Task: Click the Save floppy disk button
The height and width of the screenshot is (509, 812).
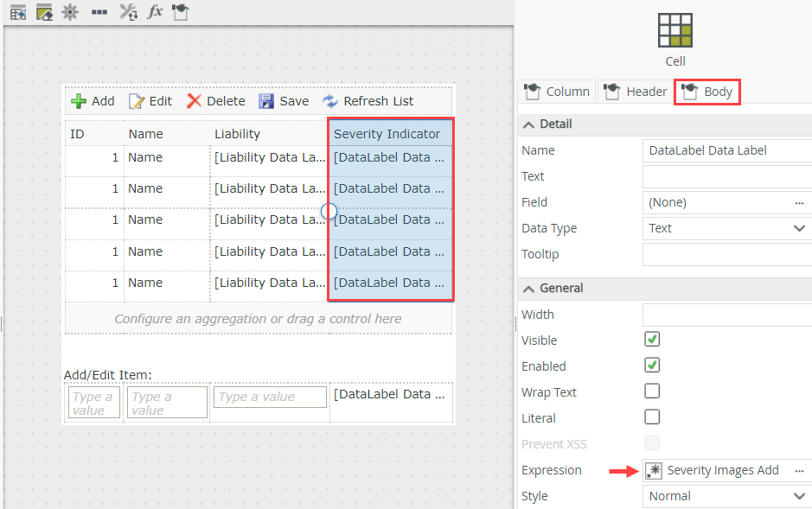Action: [284, 101]
